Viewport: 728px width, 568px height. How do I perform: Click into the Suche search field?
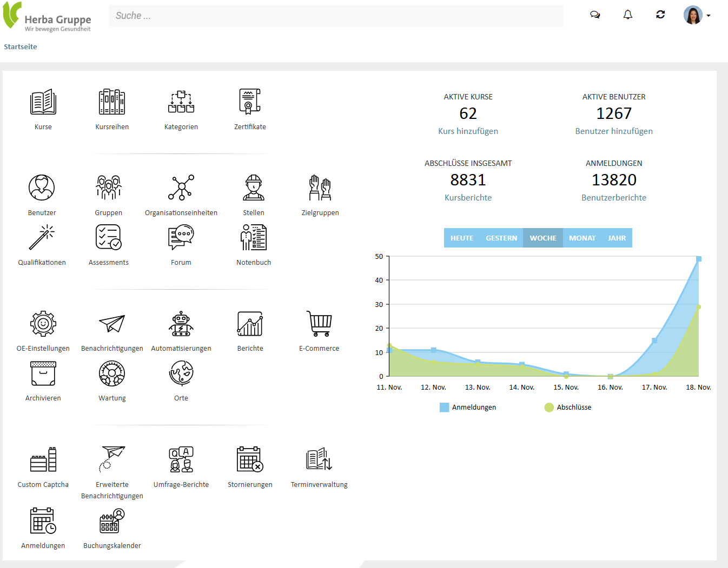[x=335, y=16]
